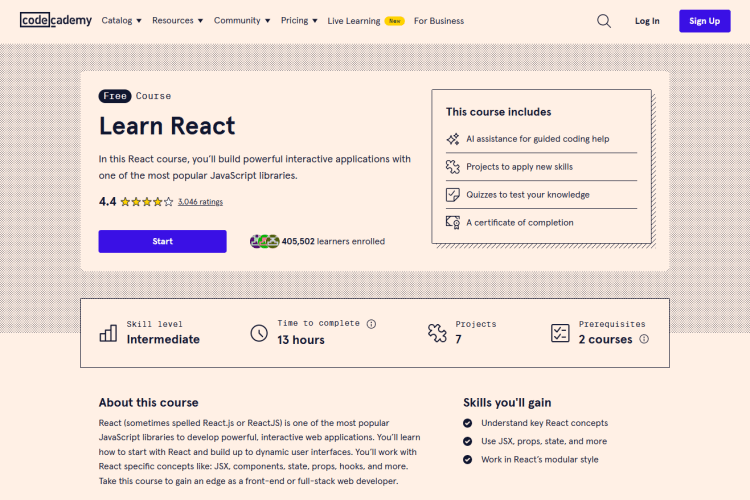Click the yellow New badge
The height and width of the screenshot is (500, 750).
point(395,21)
